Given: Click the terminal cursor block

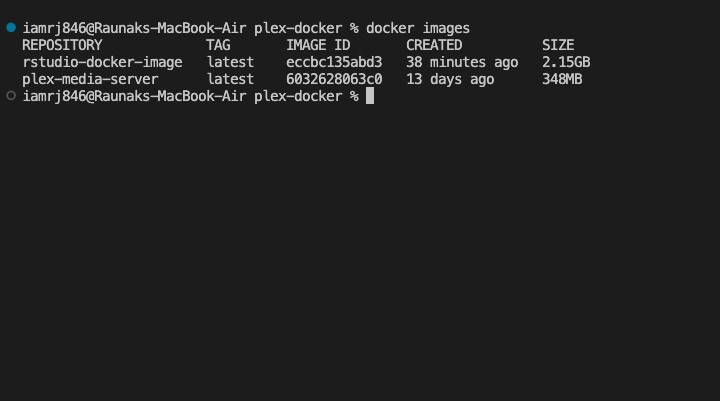Looking at the screenshot, I should click(370, 96).
